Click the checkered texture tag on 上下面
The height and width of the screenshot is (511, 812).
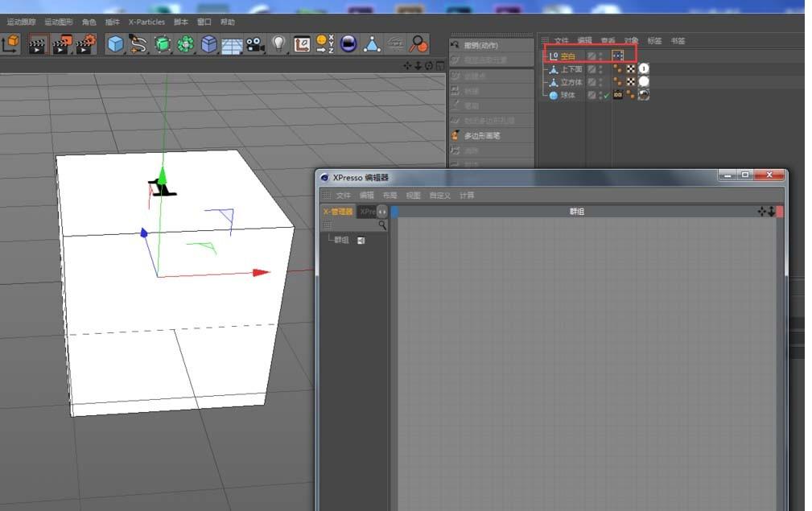pyautogui.click(x=629, y=69)
